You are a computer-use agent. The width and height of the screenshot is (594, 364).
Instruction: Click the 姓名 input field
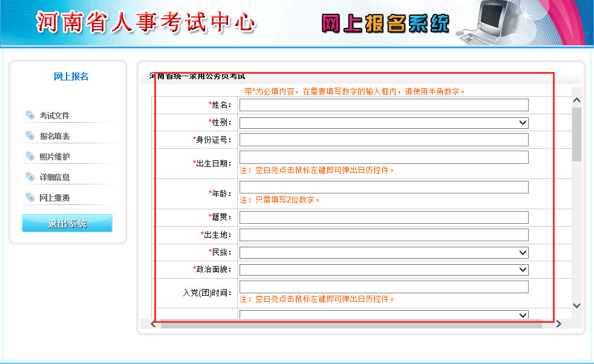(x=383, y=105)
